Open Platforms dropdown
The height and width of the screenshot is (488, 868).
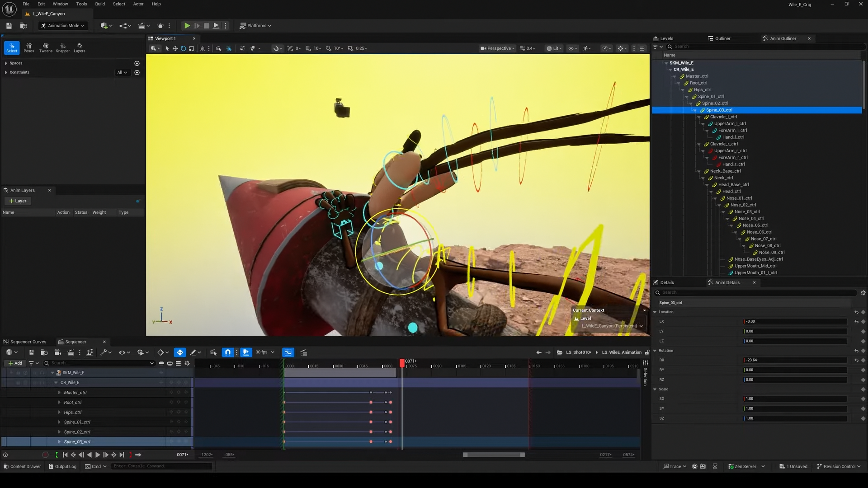tap(255, 26)
